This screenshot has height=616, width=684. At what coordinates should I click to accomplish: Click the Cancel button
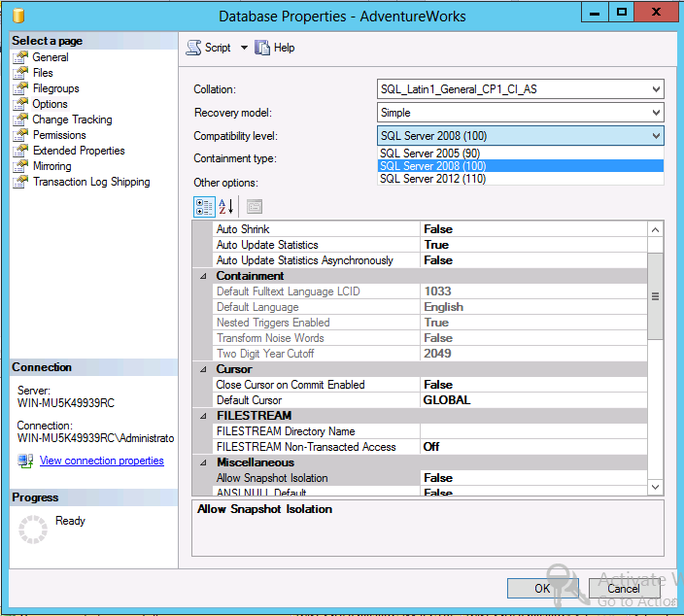624,589
